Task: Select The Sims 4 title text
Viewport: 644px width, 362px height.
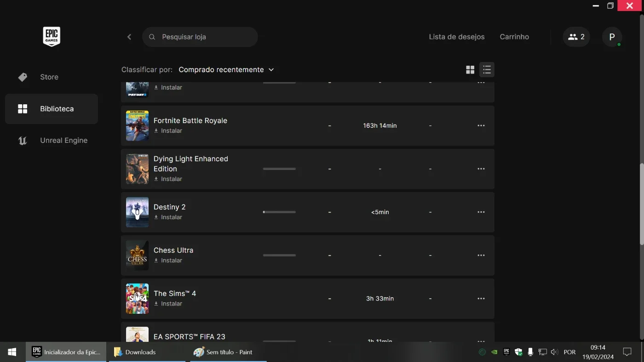Action: click(175, 293)
